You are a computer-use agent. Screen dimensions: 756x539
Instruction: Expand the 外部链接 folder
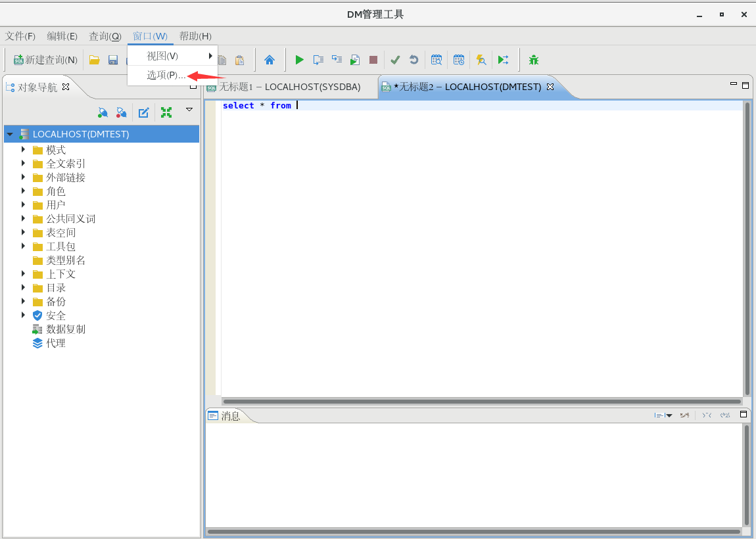point(23,177)
